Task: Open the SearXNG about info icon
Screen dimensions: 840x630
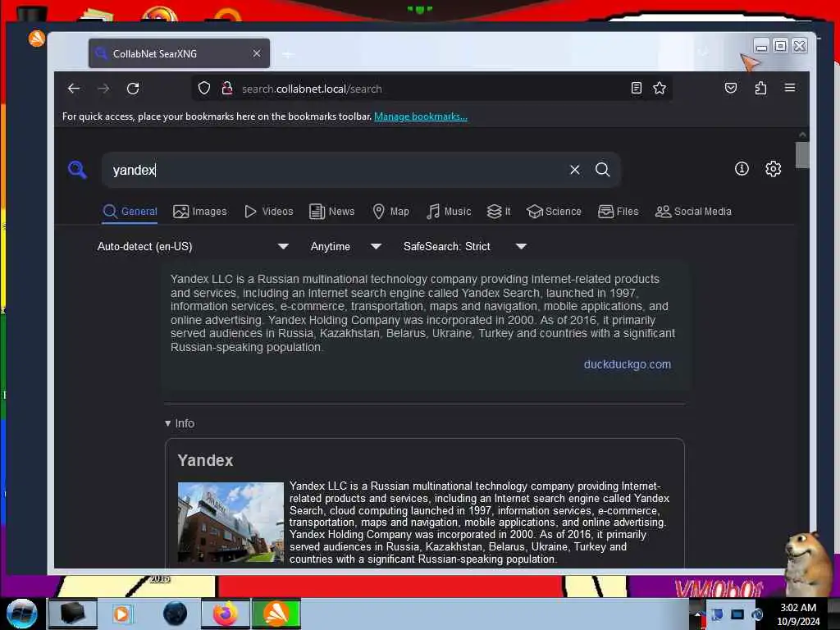Action: click(742, 169)
